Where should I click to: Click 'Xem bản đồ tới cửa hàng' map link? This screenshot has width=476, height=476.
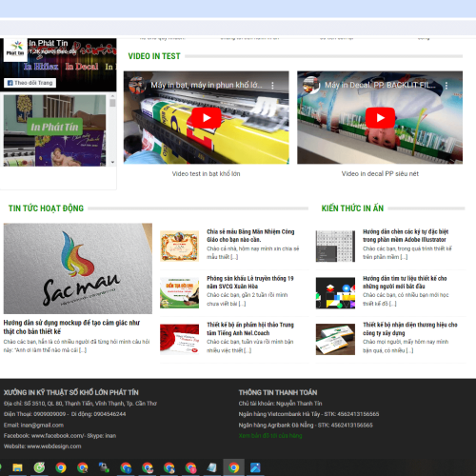coord(270,436)
